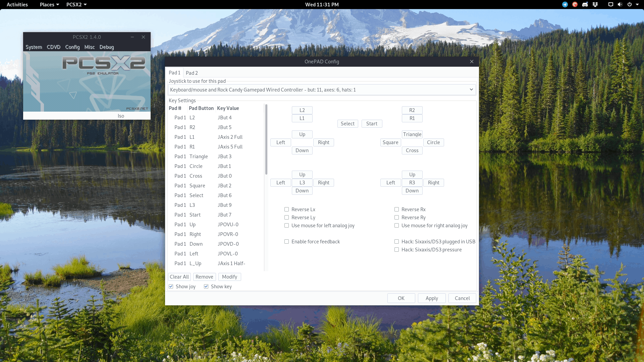This screenshot has height=362, width=644.
Task: Click the Apply button
Action: tap(432, 298)
